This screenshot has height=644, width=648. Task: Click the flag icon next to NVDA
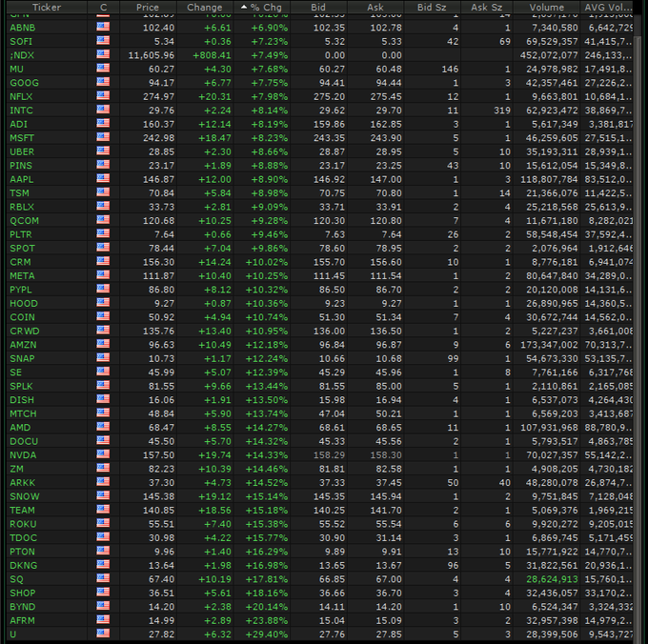click(103, 454)
